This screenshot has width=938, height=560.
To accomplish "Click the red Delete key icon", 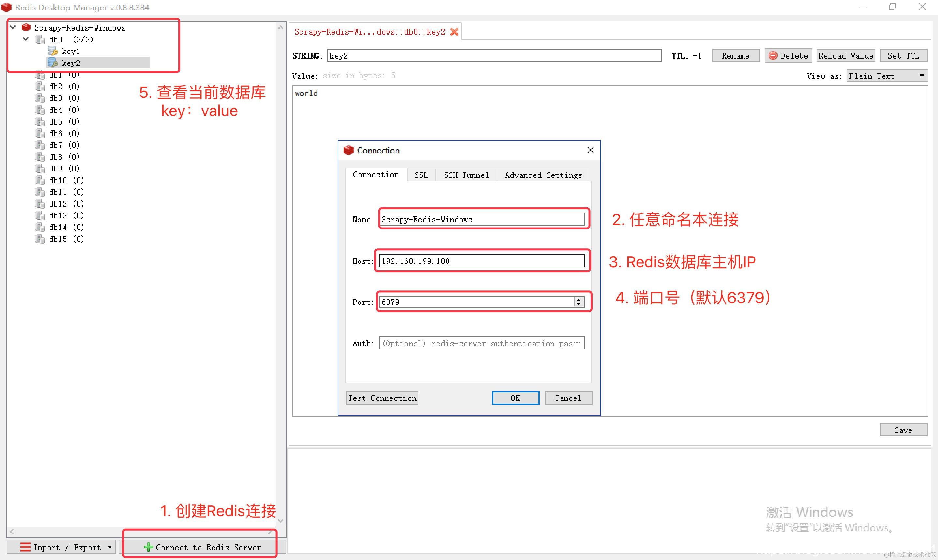I will pos(773,55).
